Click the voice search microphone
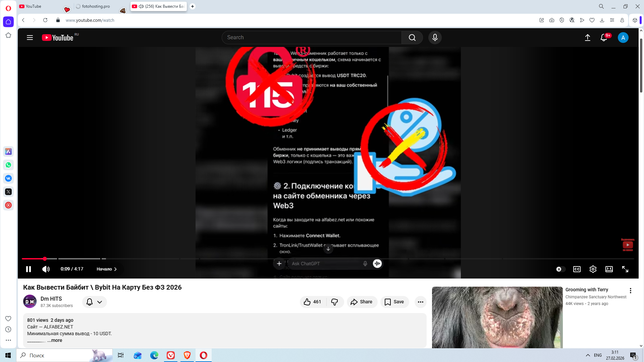Image resolution: width=644 pixels, height=362 pixels. (435, 38)
